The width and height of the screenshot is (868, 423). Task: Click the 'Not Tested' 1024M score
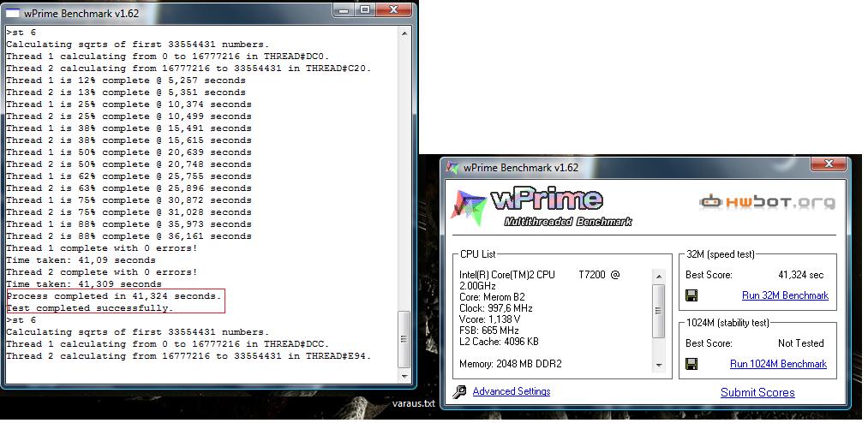(x=801, y=343)
